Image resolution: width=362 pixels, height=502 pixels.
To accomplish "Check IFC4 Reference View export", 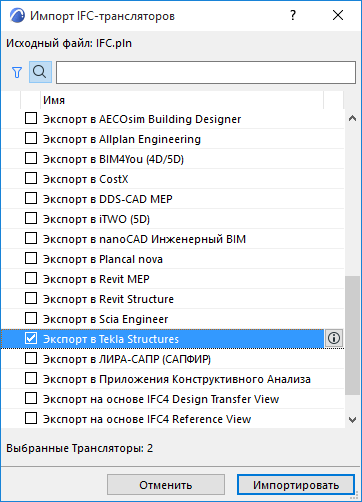I will [x=31, y=418].
